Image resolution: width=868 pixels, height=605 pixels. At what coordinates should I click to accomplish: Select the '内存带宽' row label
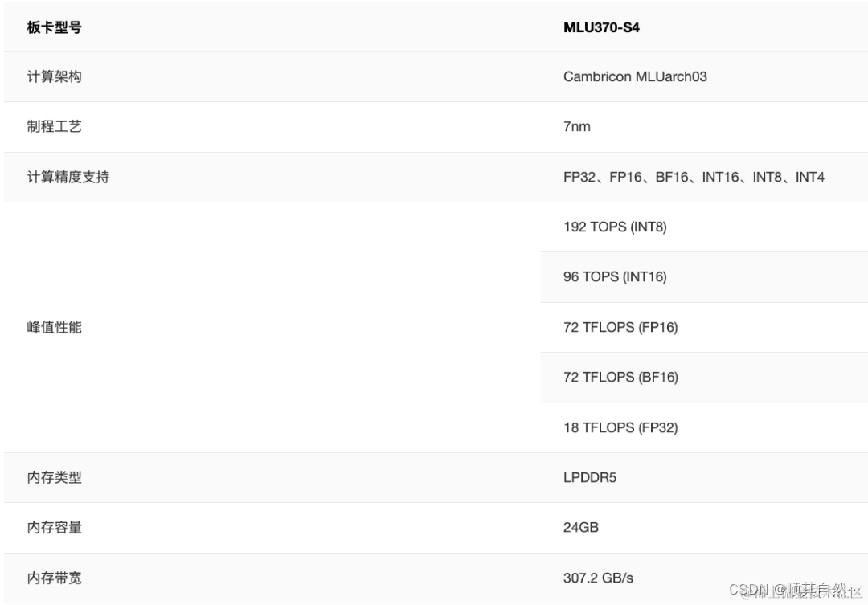[x=55, y=578]
